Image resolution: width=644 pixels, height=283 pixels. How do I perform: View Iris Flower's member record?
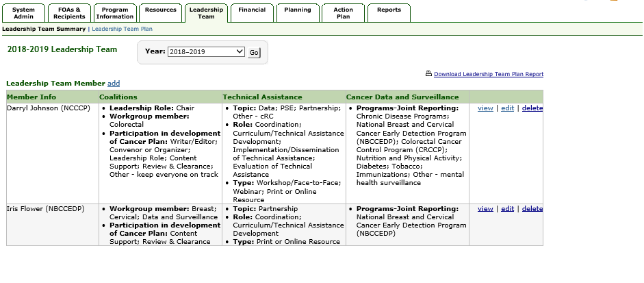[x=485, y=209]
